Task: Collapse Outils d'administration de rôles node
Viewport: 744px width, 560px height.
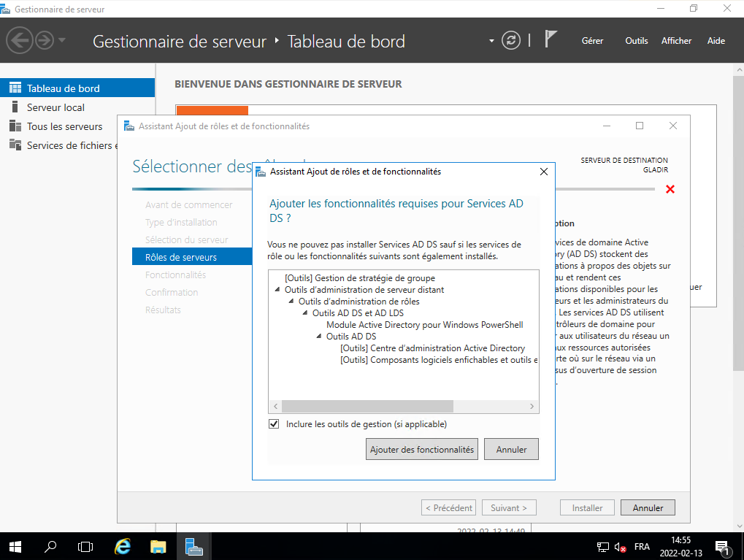Action: click(x=291, y=302)
